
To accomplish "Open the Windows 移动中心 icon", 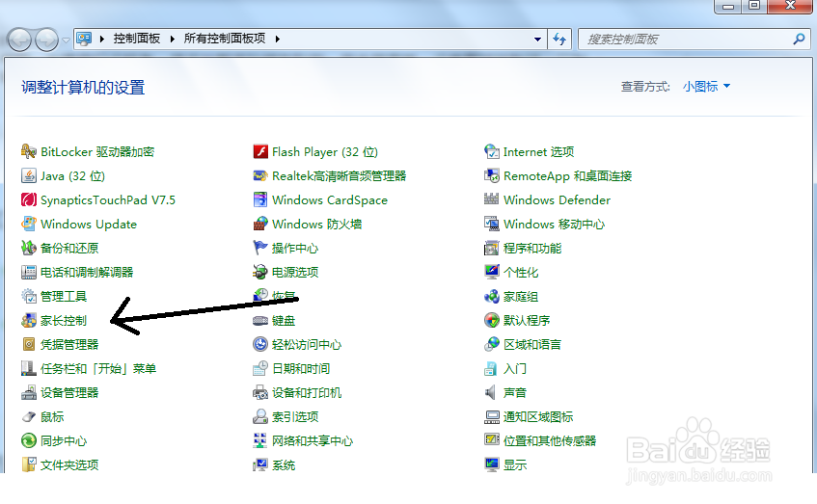I will click(491, 224).
